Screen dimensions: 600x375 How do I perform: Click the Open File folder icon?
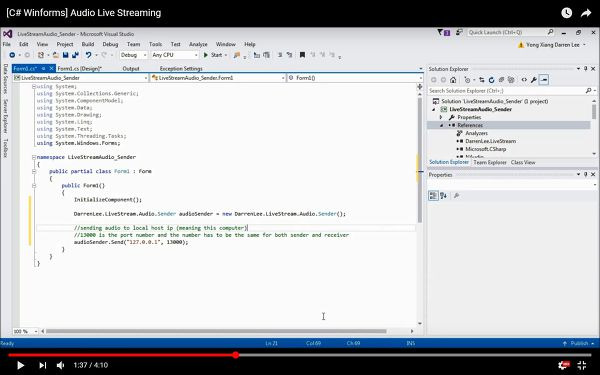tap(56, 55)
